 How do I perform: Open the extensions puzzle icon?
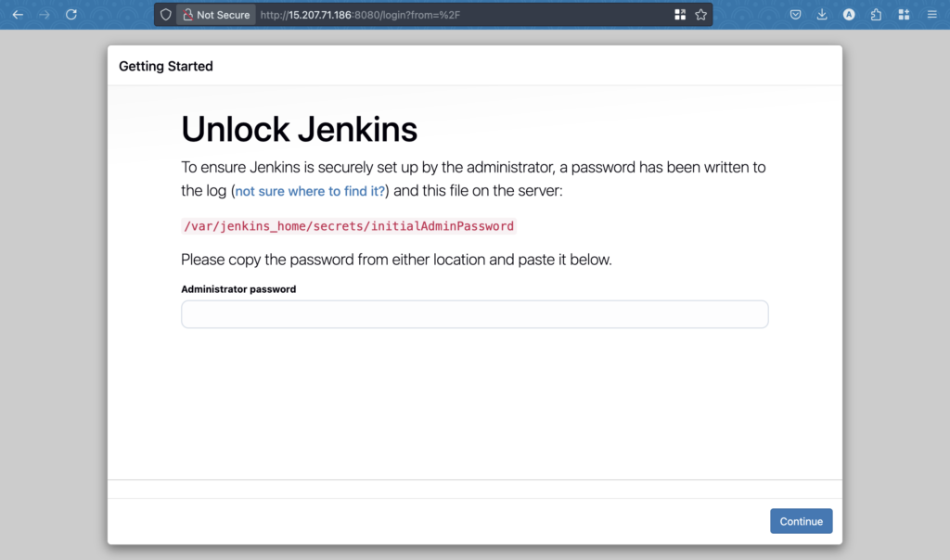876,15
